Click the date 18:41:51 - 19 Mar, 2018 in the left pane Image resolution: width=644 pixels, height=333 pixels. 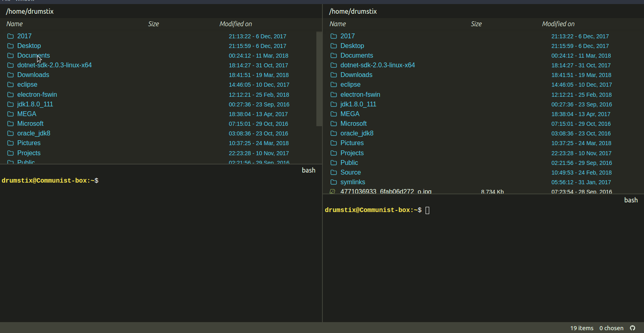(259, 75)
